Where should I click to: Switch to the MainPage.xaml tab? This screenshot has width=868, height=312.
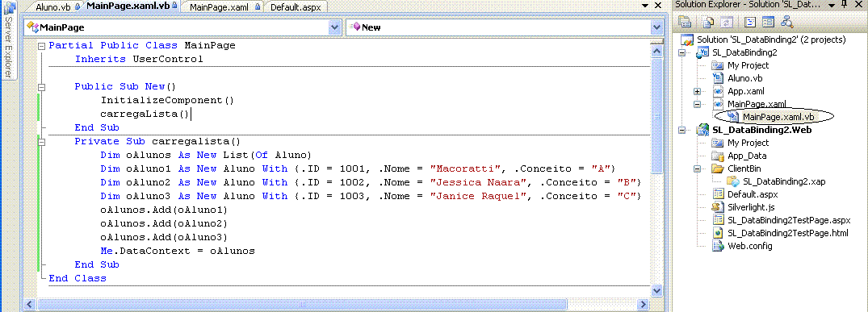click(223, 7)
